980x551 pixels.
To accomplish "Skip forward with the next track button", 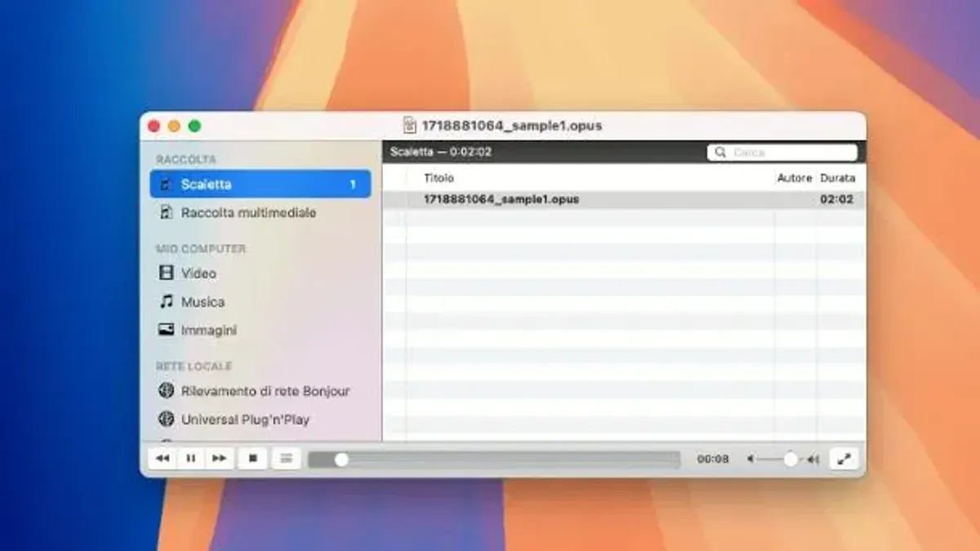I will (x=219, y=459).
